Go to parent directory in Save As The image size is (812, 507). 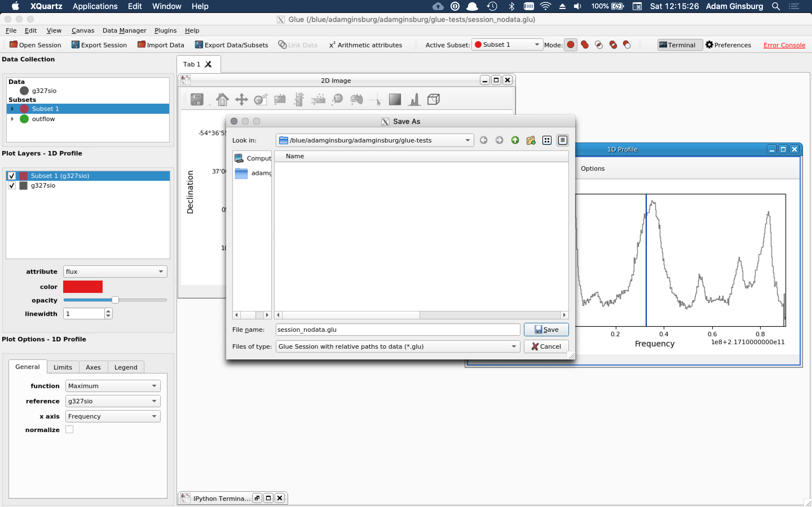pyautogui.click(x=515, y=140)
